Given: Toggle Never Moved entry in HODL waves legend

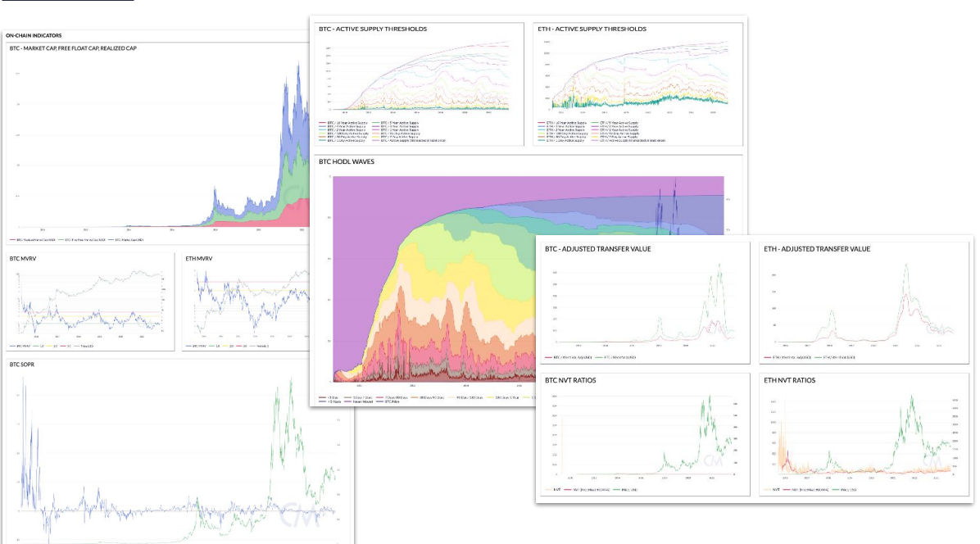Looking at the screenshot, I should [x=360, y=401].
